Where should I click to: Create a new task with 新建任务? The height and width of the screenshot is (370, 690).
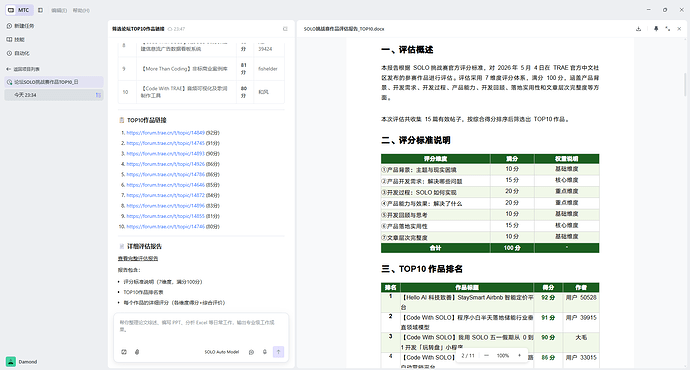pos(20,26)
